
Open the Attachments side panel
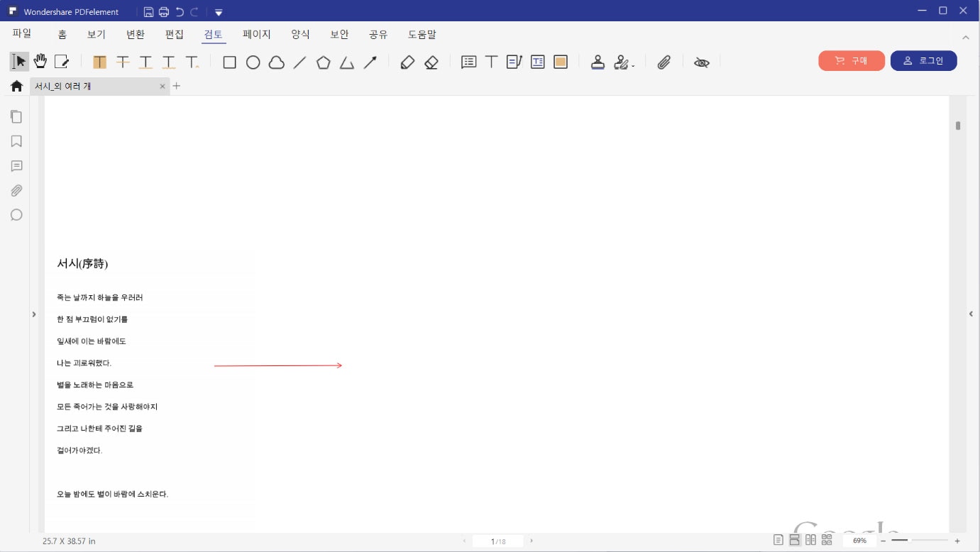[16, 190]
